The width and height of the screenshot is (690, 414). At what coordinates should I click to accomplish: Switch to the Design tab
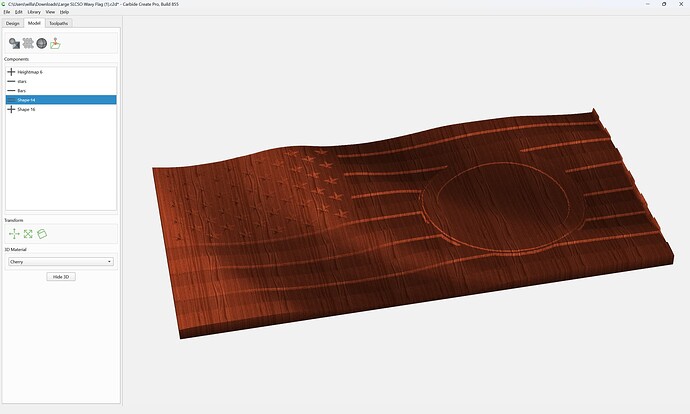(x=12, y=23)
